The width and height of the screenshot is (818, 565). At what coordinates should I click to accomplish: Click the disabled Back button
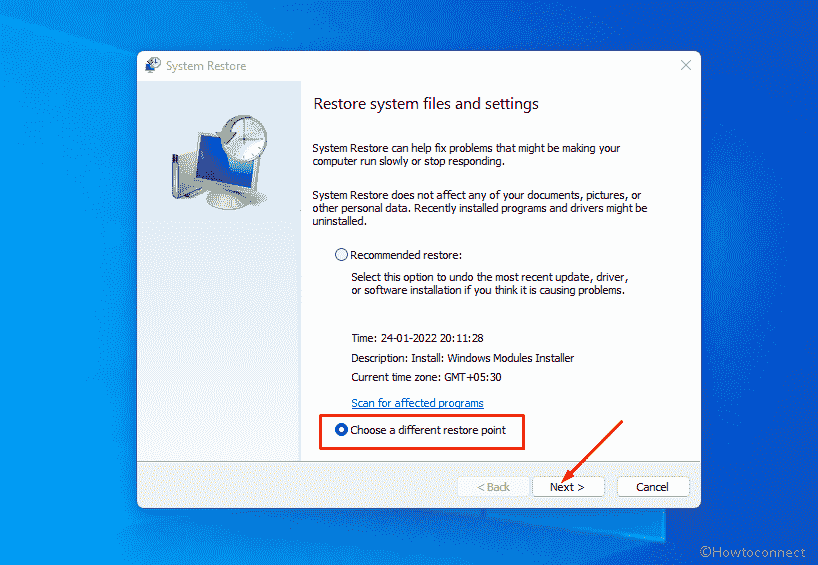493,487
